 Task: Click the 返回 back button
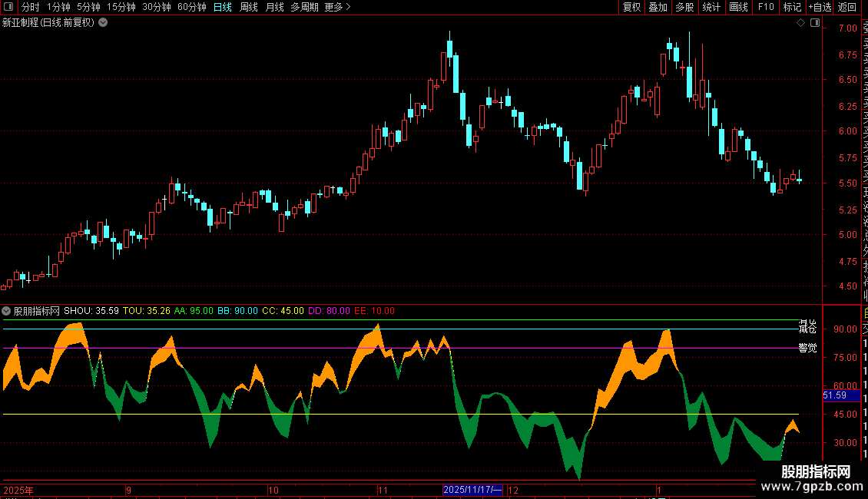(847, 7)
